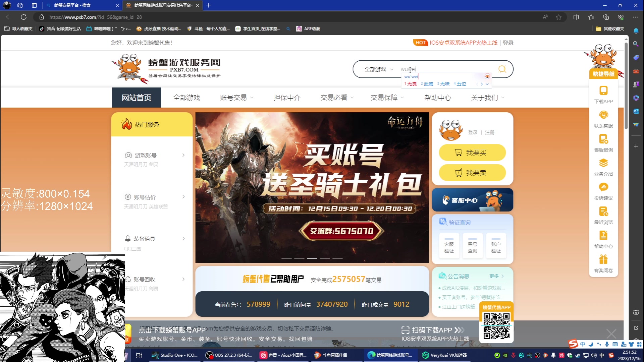Close the bottom APP download banner

click(611, 334)
